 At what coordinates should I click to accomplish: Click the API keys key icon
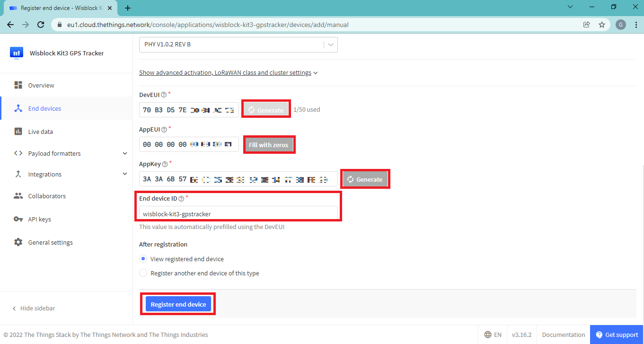coord(18,219)
